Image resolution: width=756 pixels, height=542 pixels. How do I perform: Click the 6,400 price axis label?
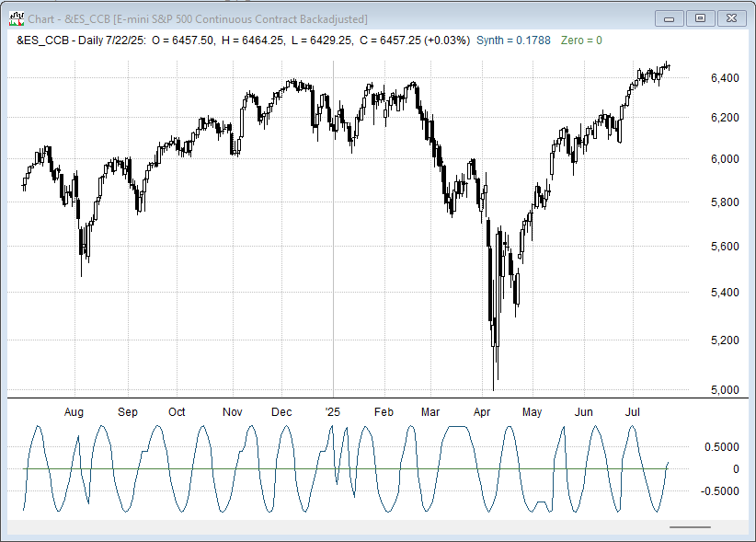[x=725, y=77]
